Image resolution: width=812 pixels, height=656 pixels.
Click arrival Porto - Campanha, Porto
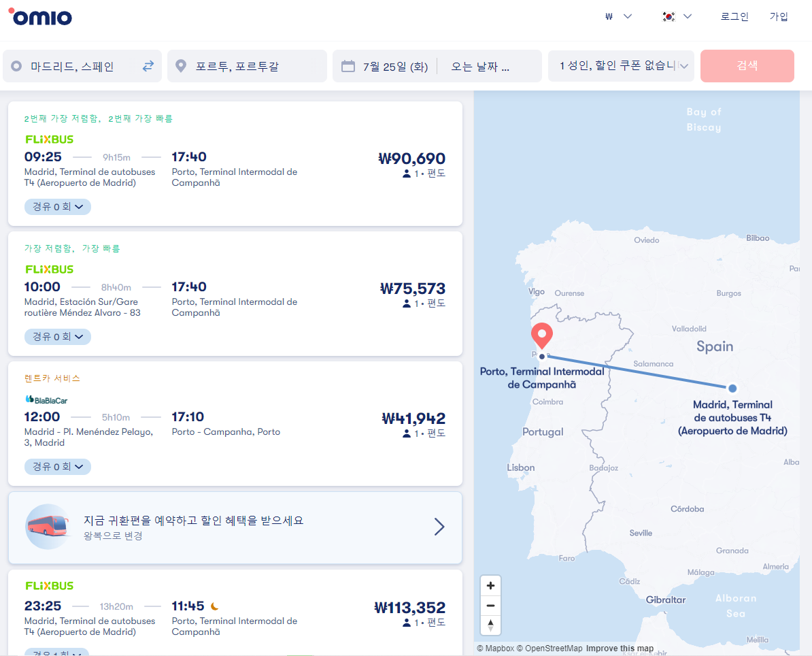226,431
